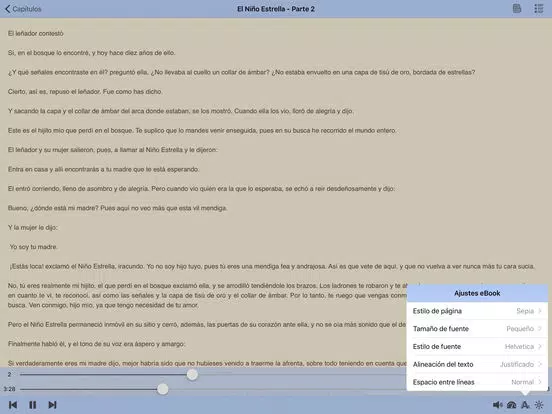
Task: Expand the Normal value chevron
Action: point(540,382)
